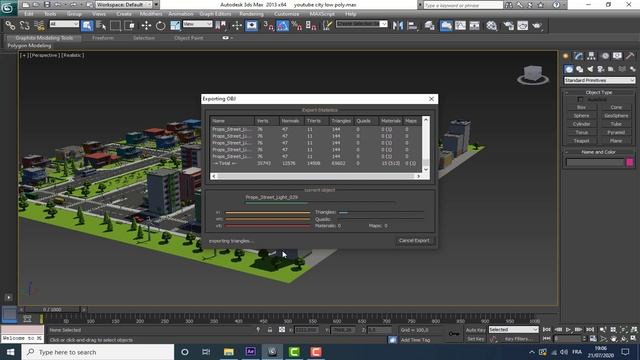Image resolution: width=640 pixels, height=360 pixels.
Task: Enable the AutoGrid checkbox
Action: pyautogui.click(x=580, y=99)
